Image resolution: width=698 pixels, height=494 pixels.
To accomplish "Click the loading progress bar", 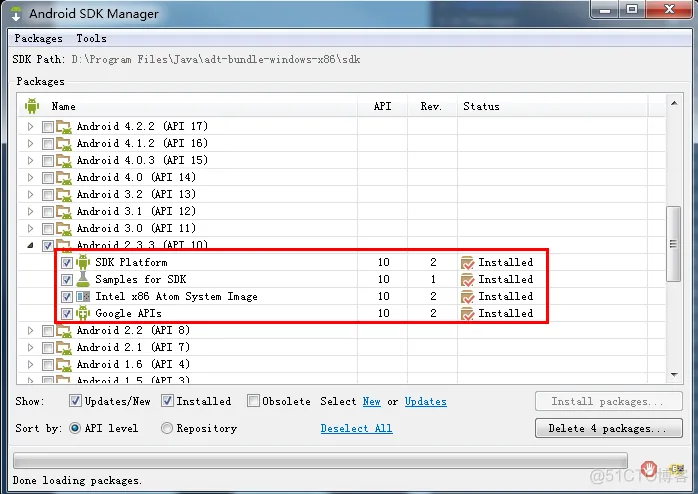I will 321,461.
